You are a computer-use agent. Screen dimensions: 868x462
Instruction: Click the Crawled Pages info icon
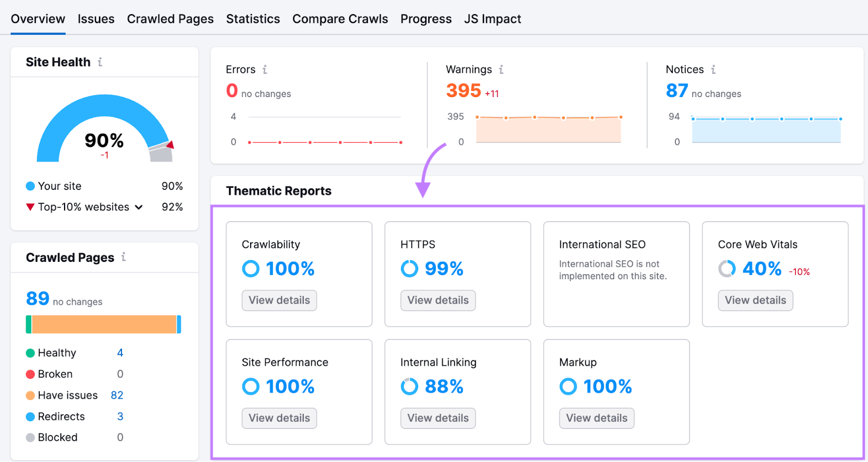pyautogui.click(x=124, y=257)
